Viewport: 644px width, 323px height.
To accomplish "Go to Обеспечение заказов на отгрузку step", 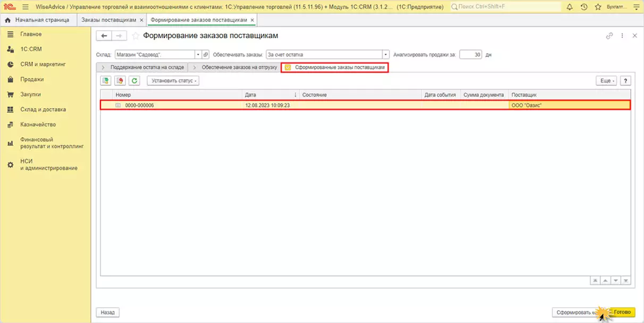I will pyautogui.click(x=234, y=68).
